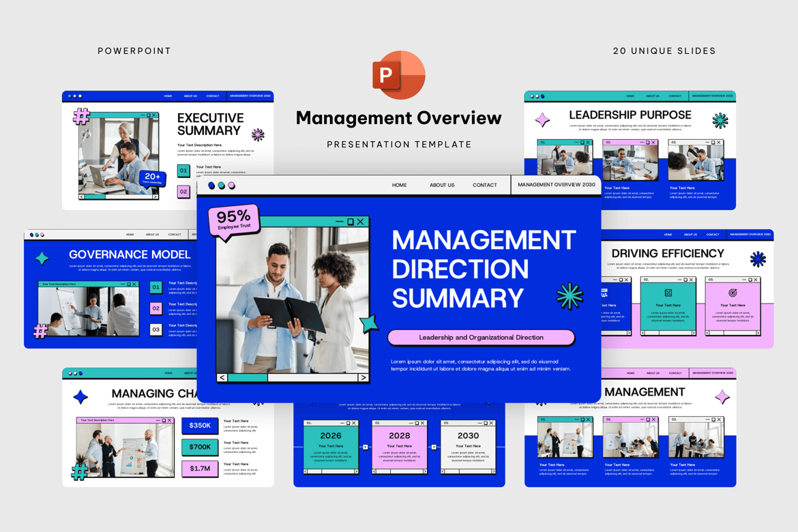
Task: Click the PowerPoint logo icon
Action: [x=398, y=75]
